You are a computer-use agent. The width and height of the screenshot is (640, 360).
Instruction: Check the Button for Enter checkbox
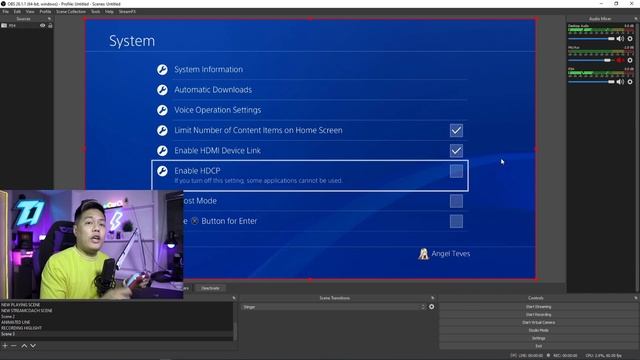456,221
